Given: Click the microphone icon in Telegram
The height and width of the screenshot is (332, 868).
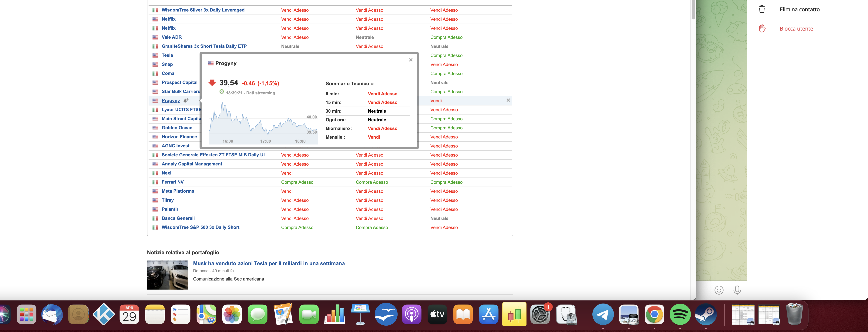Looking at the screenshot, I should pos(737,290).
